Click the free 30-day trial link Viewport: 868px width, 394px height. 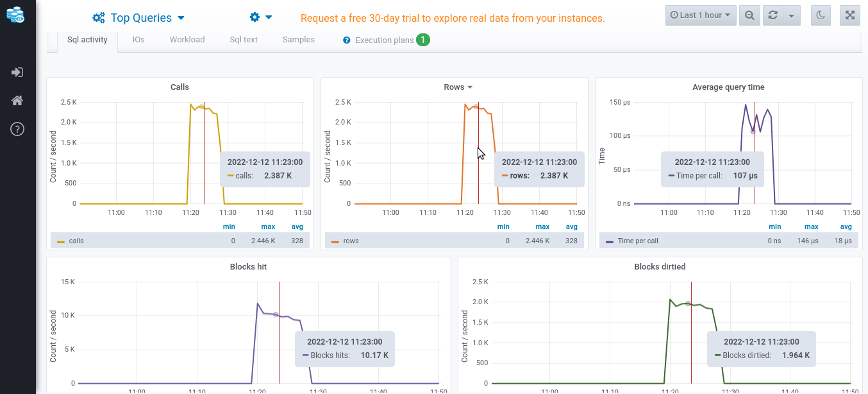coord(453,18)
